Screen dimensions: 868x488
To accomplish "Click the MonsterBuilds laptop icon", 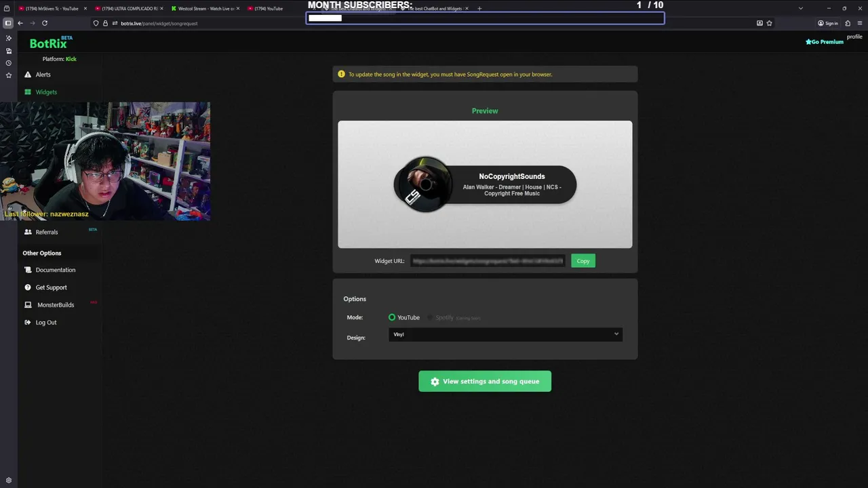I will tap(28, 305).
